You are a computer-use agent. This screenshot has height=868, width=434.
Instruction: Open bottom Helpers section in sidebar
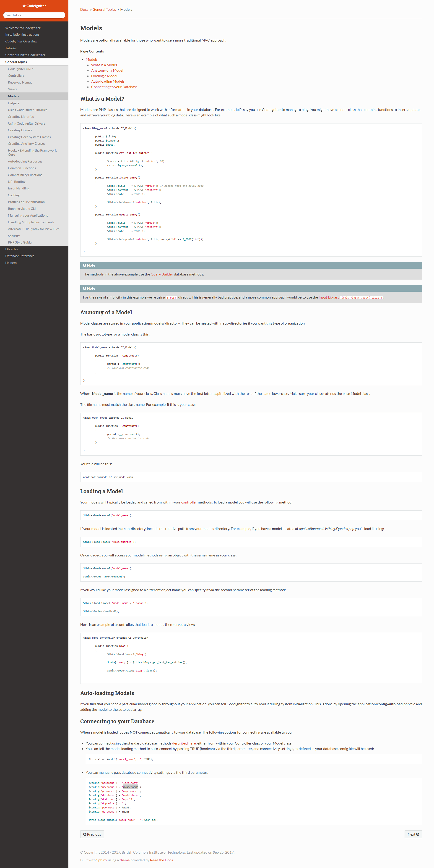point(34,263)
